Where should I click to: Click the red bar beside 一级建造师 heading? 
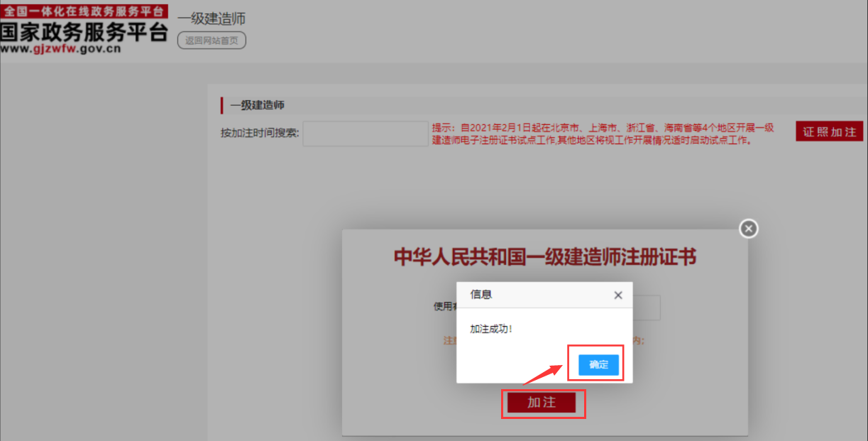pos(222,105)
